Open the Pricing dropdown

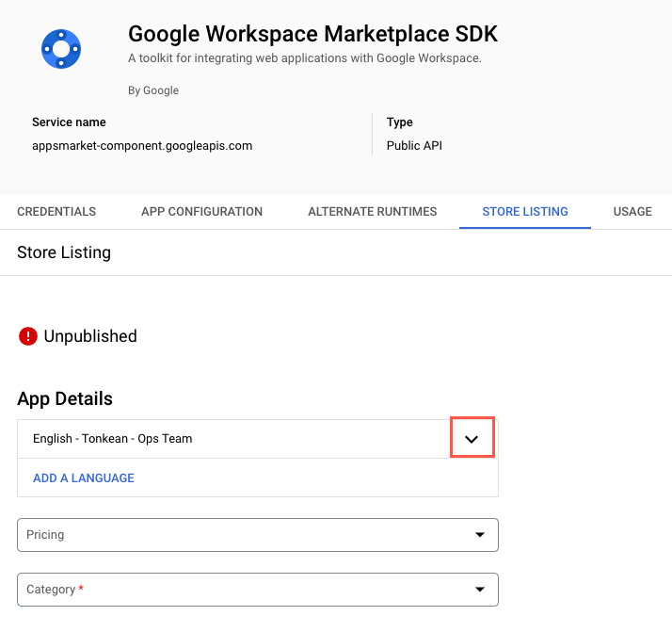click(x=245, y=535)
